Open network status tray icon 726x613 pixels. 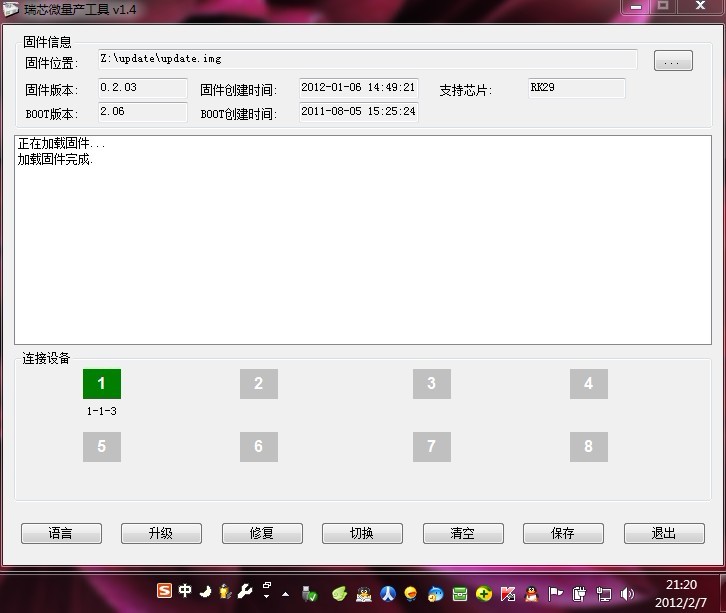[x=603, y=594]
